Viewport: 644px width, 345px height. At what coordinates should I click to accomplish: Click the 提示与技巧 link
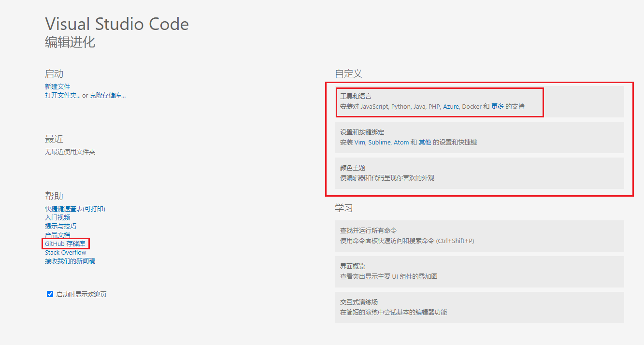coord(60,226)
